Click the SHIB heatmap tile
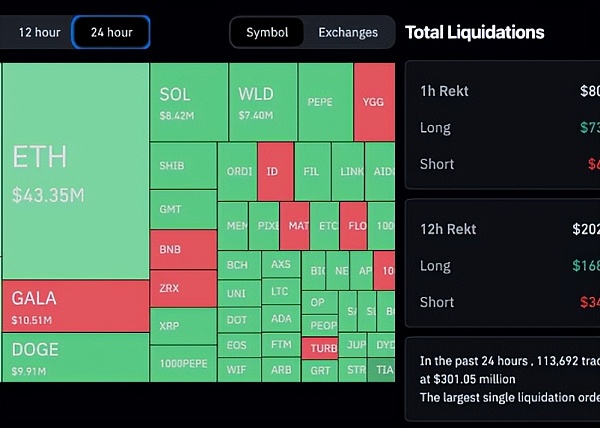 pyautogui.click(x=183, y=166)
